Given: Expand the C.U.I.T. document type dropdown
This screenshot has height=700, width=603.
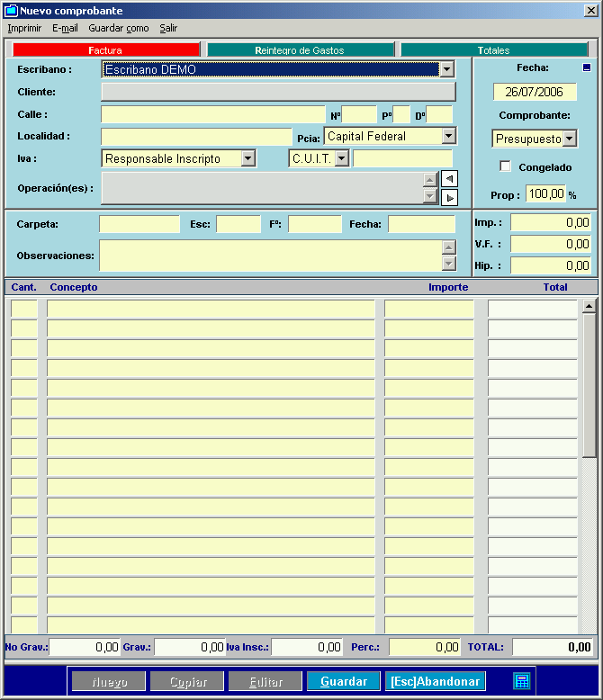Looking at the screenshot, I should coord(342,158).
